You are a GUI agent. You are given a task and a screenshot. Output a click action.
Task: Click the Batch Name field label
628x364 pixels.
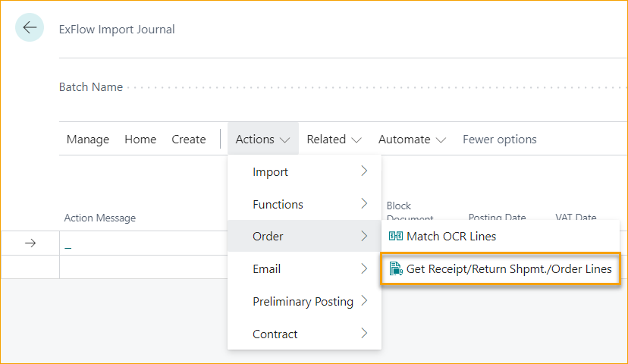[91, 87]
